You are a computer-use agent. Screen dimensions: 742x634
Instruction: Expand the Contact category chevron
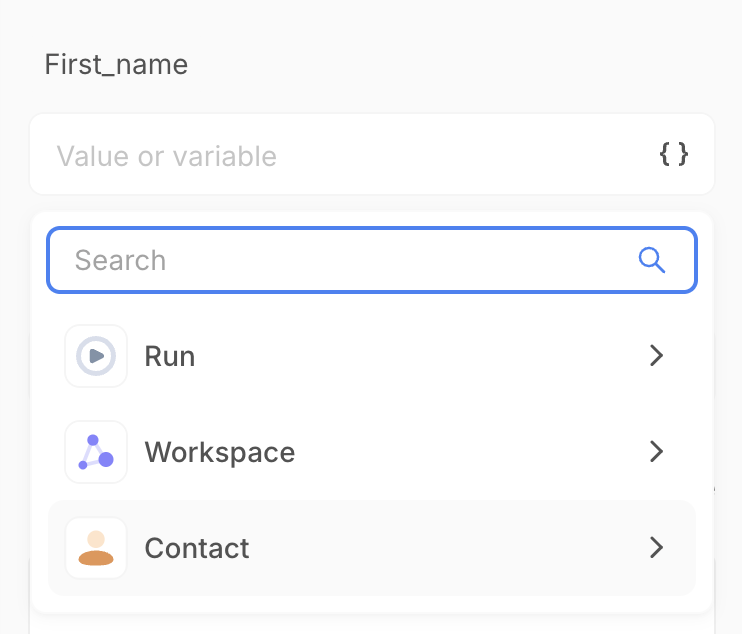656,548
